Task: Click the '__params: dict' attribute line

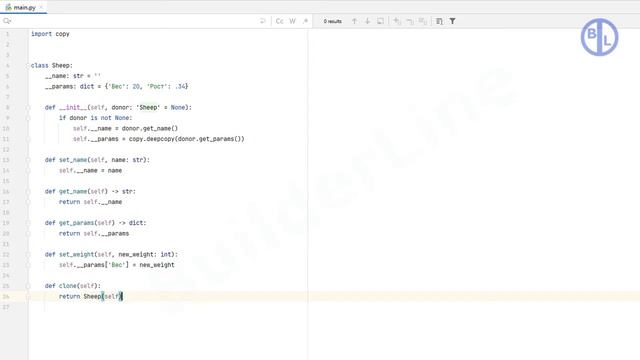Action: point(116,87)
